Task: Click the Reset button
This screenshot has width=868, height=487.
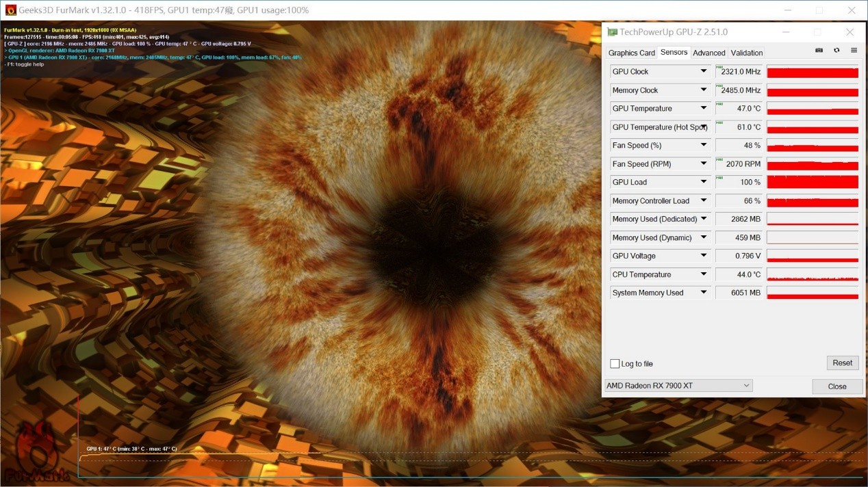Action: 842,363
